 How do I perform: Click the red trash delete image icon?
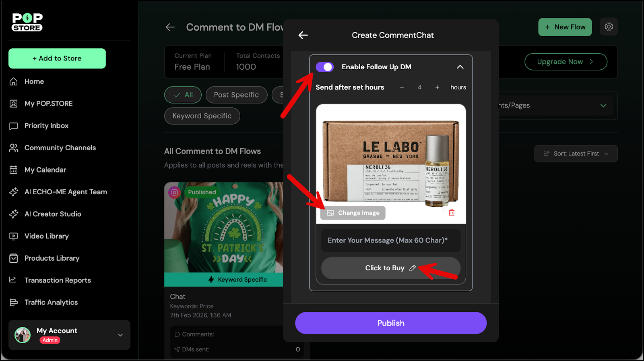pyautogui.click(x=452, y=213)
